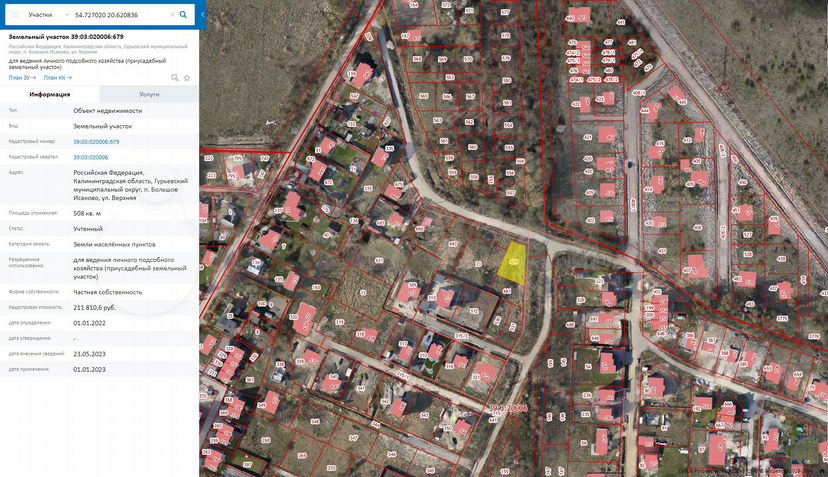Open the План КК link
Viewport: 828px width, 477px height.
click(x=58, y=78)
